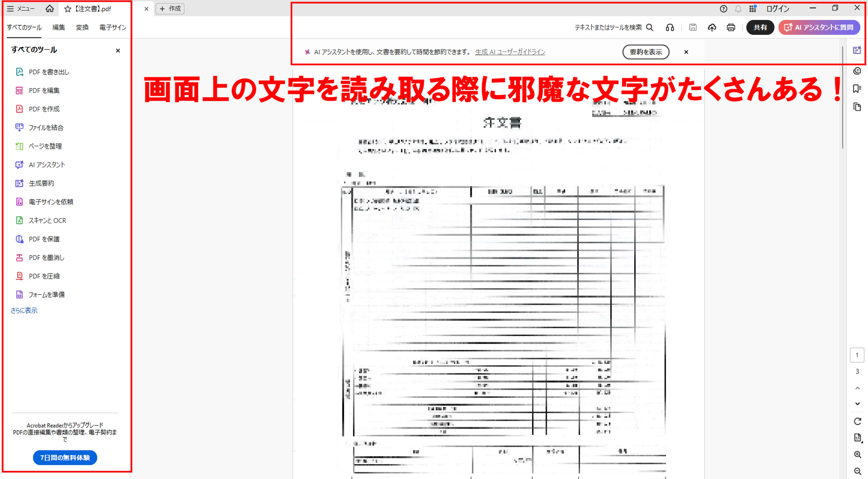868x479 pixels.
Task: Select PDF を墨消し tool
Action: point(40,257)
